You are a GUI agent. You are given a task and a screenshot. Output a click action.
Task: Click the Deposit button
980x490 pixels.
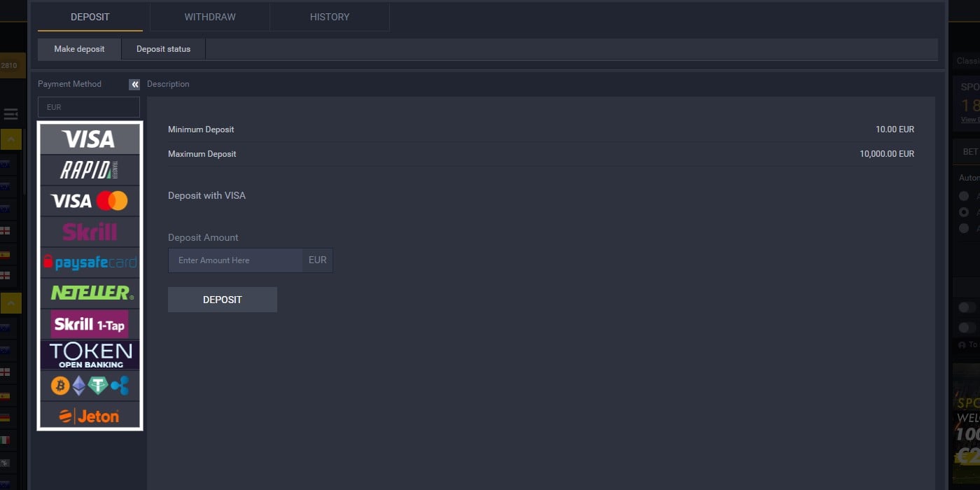point(223,300)
